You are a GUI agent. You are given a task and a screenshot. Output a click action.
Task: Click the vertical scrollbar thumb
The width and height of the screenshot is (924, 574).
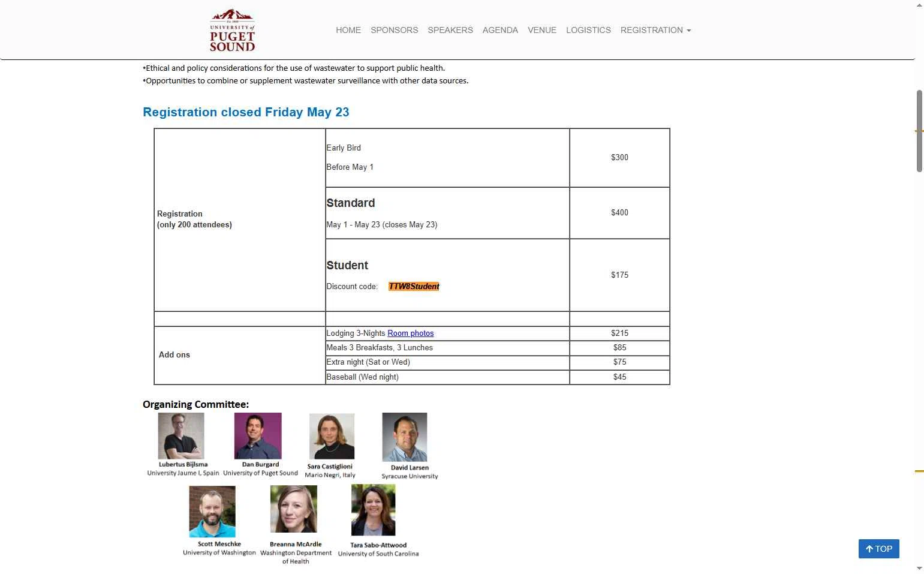[x=919, y=131]
